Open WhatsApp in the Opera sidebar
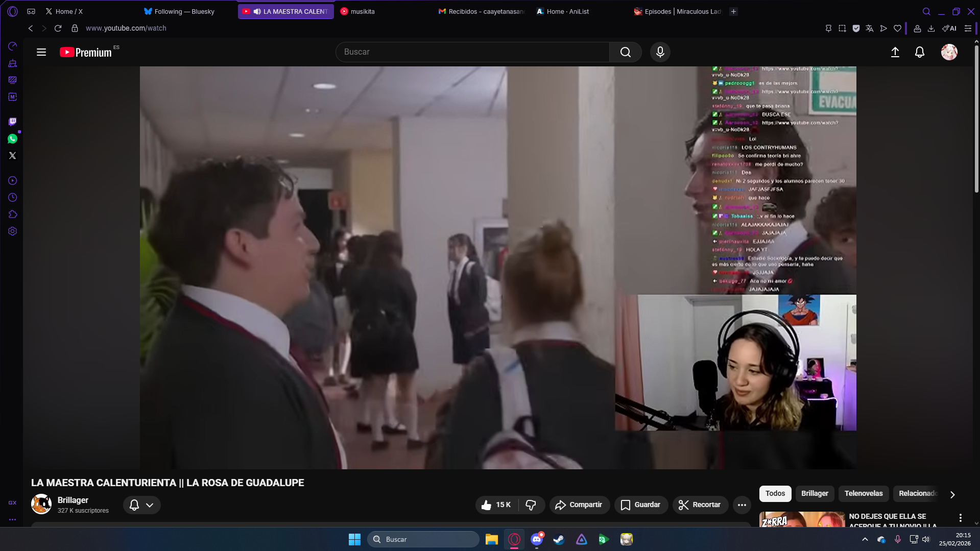This screenshot has height=551, width=980. pyautogui.click(x=12, y=139)
